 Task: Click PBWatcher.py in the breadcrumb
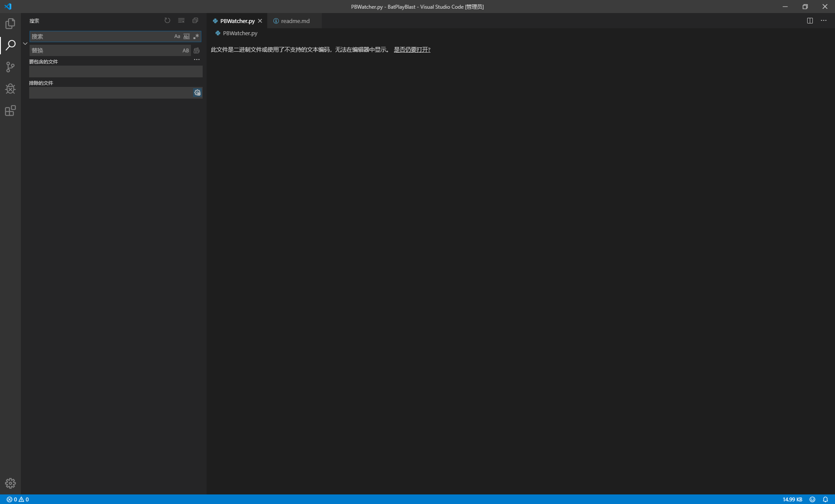click(240, 33)
